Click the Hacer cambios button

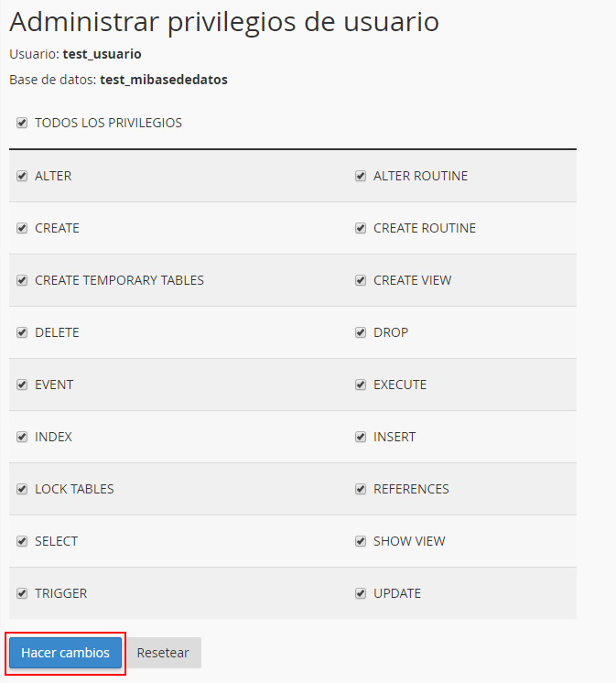tap(65, 653)
